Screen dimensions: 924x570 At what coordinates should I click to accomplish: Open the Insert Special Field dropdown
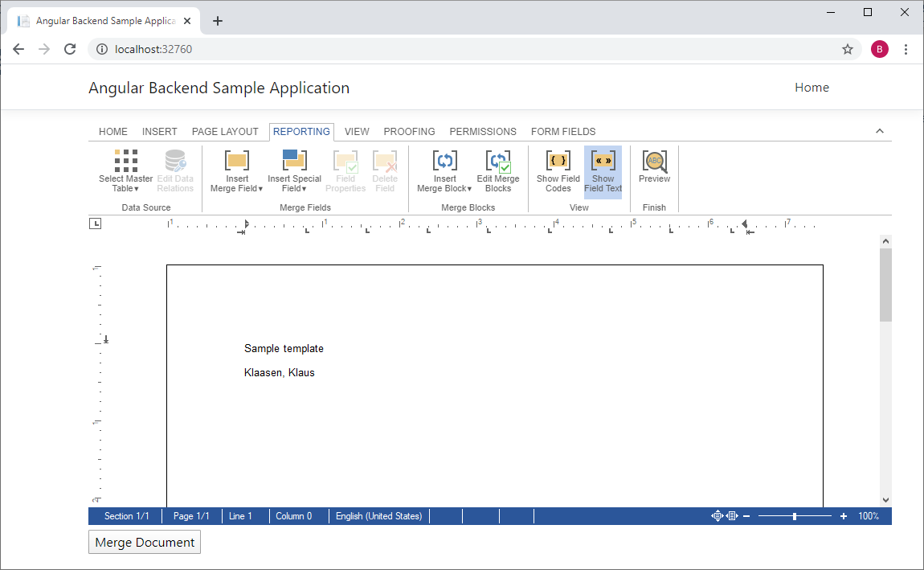(294, 171)
